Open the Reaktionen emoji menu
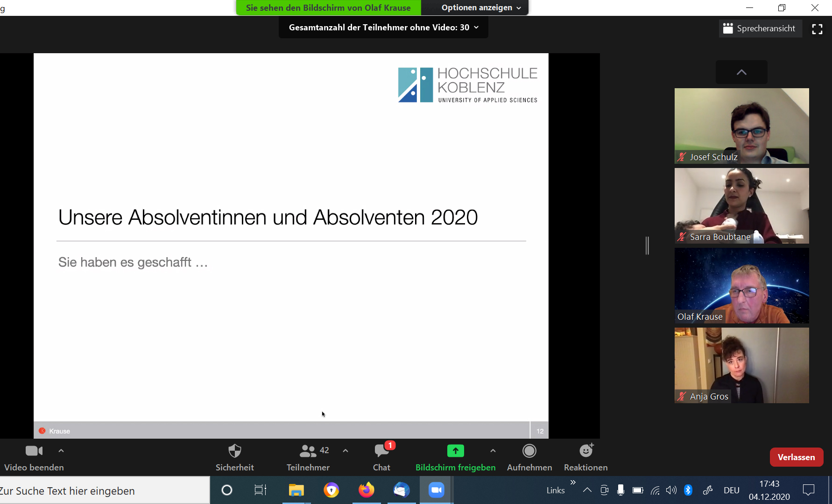Image resolution: width=832 pixels, height=504 pixels. 585,451
